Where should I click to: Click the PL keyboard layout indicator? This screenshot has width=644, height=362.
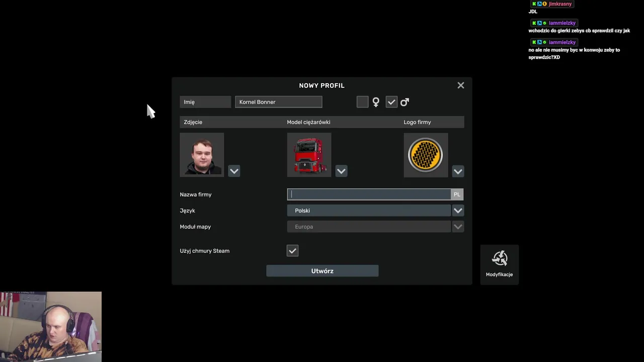[x=457, y=194]
